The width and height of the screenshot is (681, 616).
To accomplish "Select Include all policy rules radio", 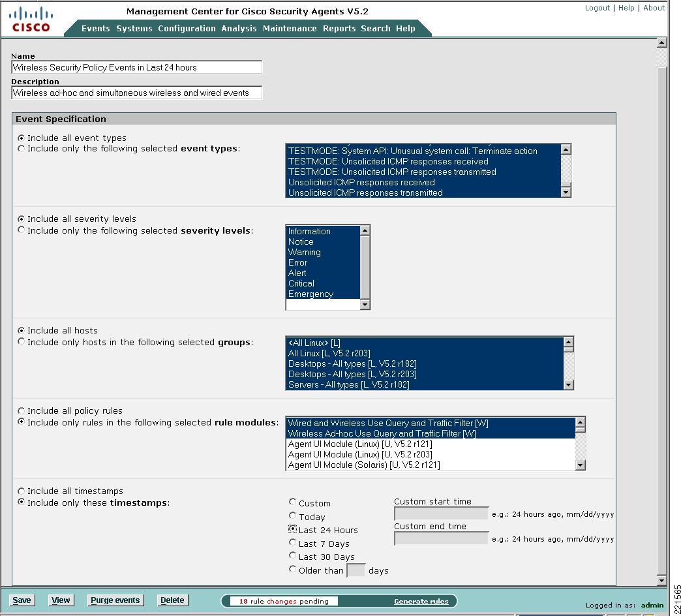I will [22, 410].
